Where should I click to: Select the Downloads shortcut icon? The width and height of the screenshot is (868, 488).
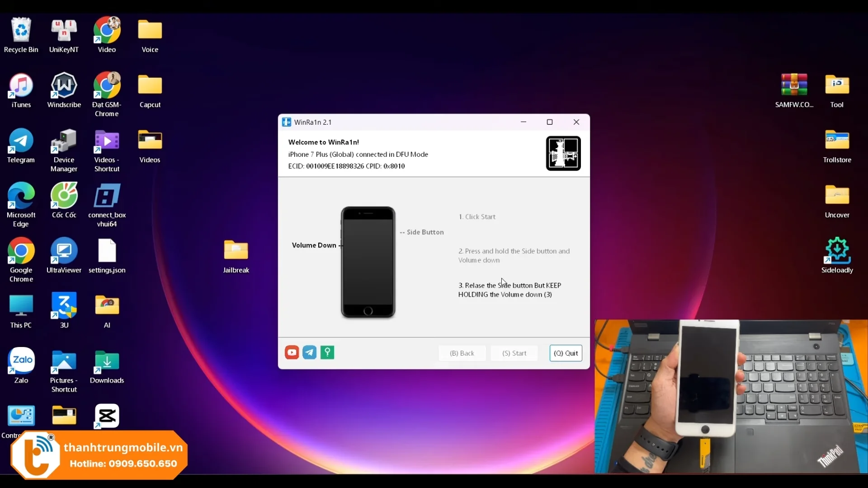pyautogui.click(x=107, y=366)
